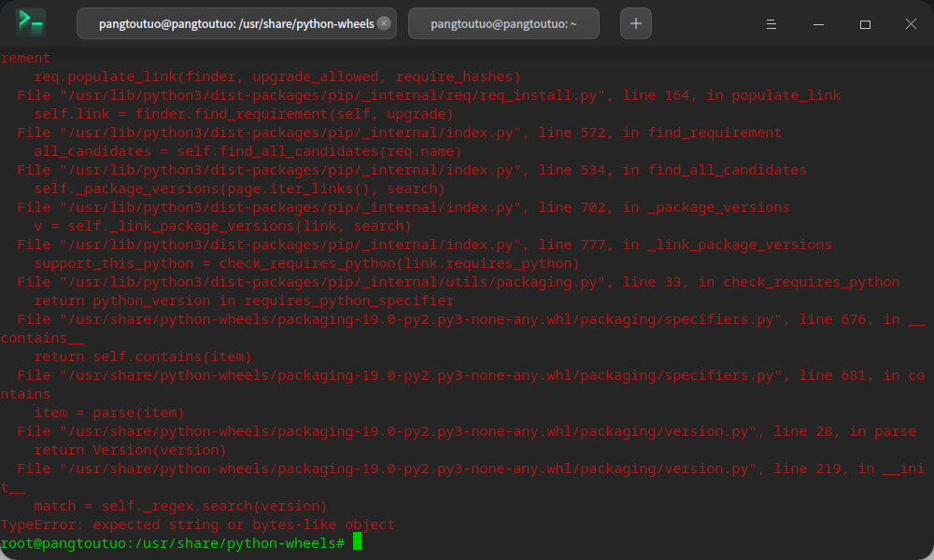Click the 'match = self._regex.search(version)' line

(180, 506)
